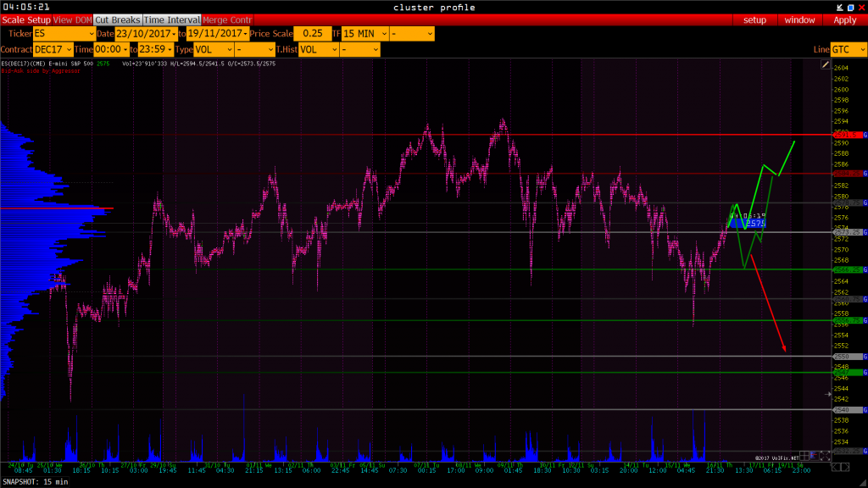Viewport: 868px width, 488px height.
Task: Click the small gray arrow on price axis
Action: pos(829,394)
